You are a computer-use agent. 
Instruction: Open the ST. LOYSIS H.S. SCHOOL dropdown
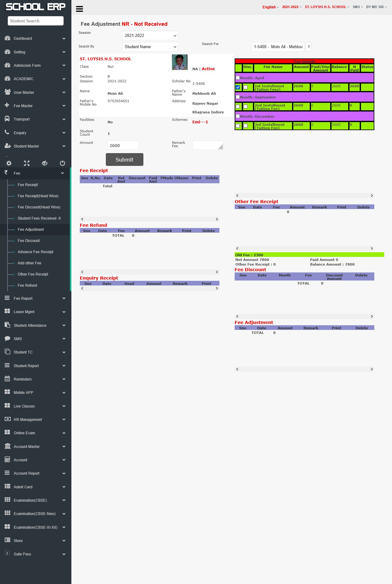pos(327,7)
